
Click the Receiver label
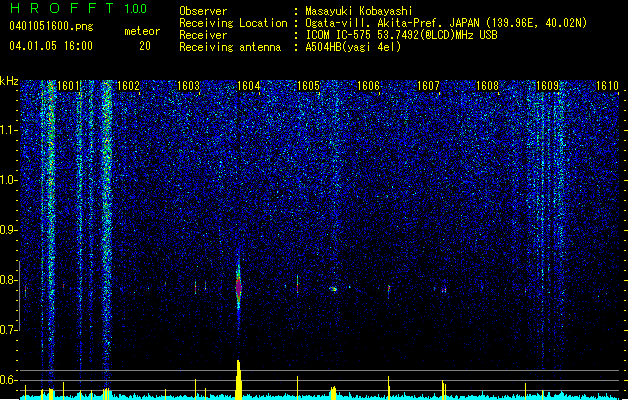click(203, 35)
